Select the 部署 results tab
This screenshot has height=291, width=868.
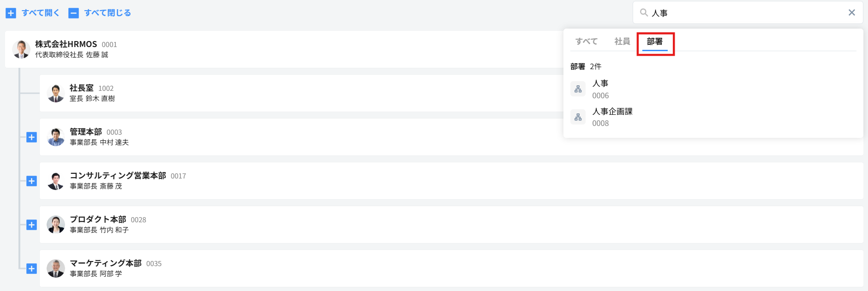coord(655,42)
